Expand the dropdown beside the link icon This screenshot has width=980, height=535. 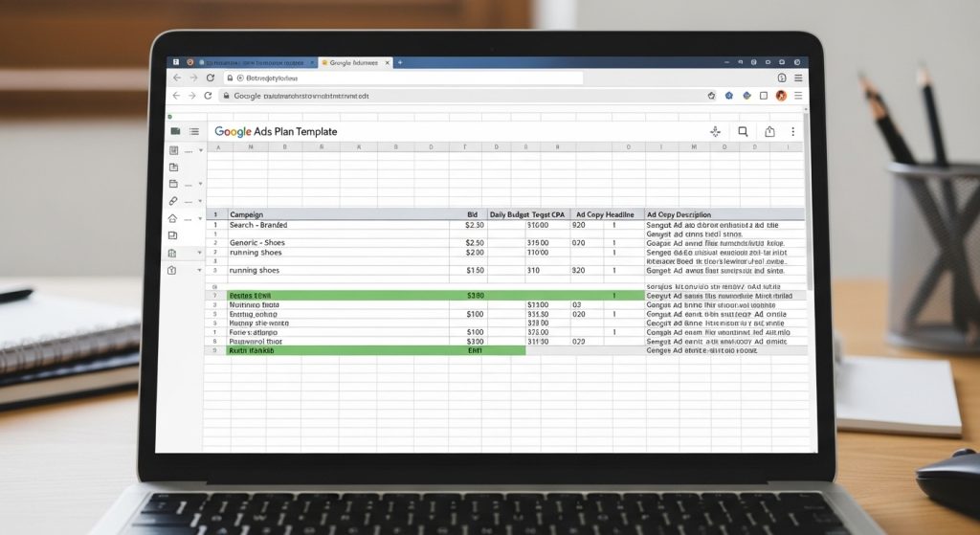coord(201,201)
